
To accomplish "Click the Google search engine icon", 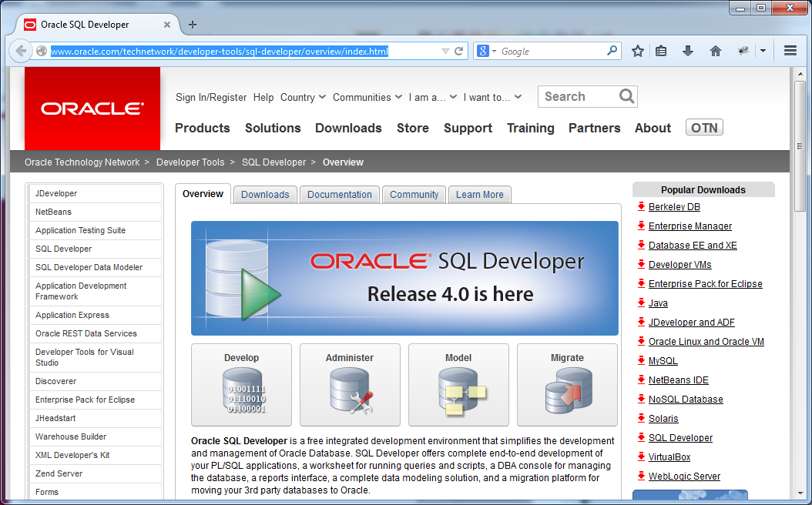I will pyautogui.click(x=482, y=51).
